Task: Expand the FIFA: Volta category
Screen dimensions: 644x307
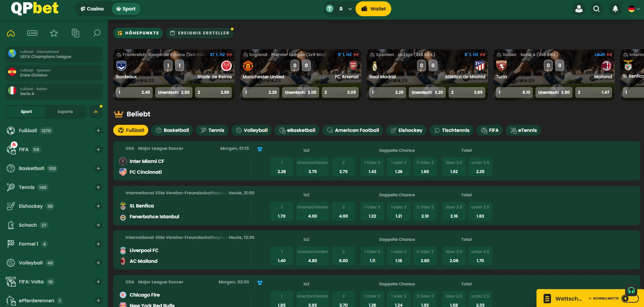Action: click(x=98, y=282)
